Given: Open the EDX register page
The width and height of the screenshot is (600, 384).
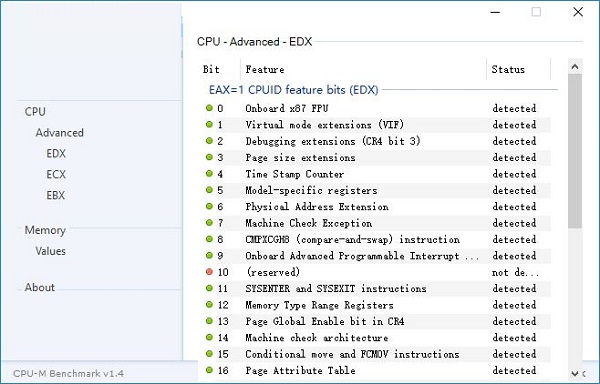Looking at the screenshot, I should 56,153.
